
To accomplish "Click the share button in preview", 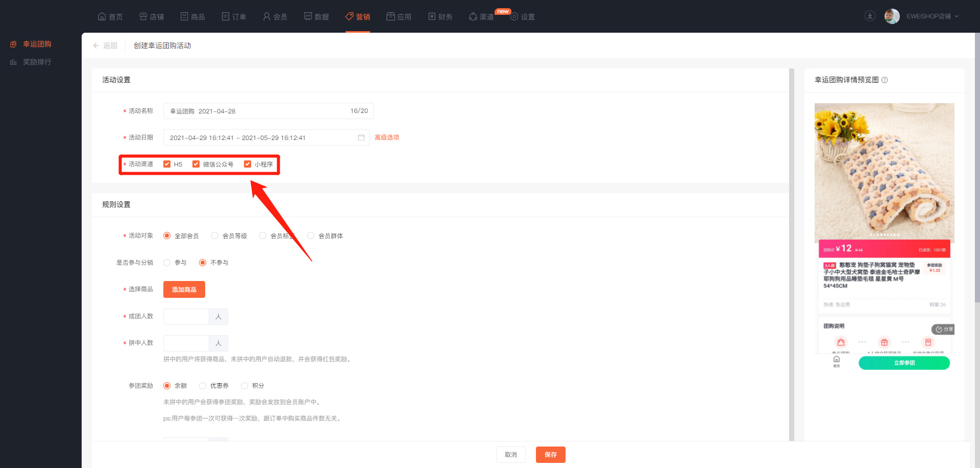I will coord(944,330).
